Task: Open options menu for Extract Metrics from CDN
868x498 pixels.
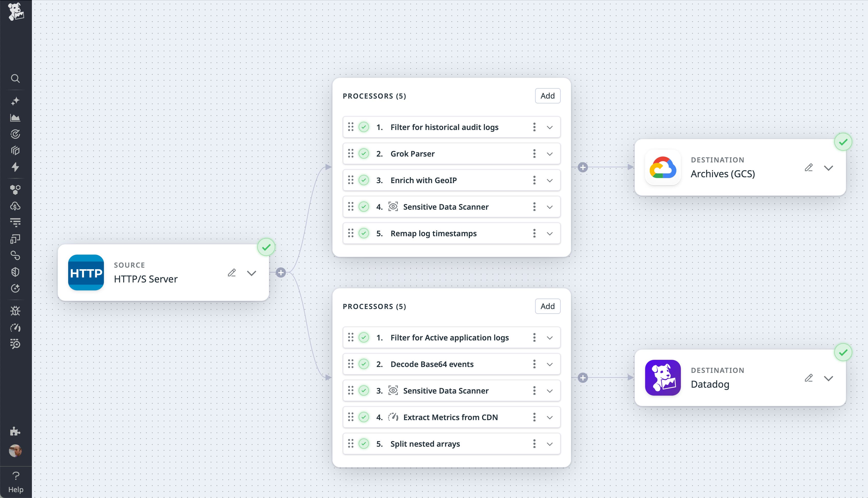Action: tap(534, 417)
